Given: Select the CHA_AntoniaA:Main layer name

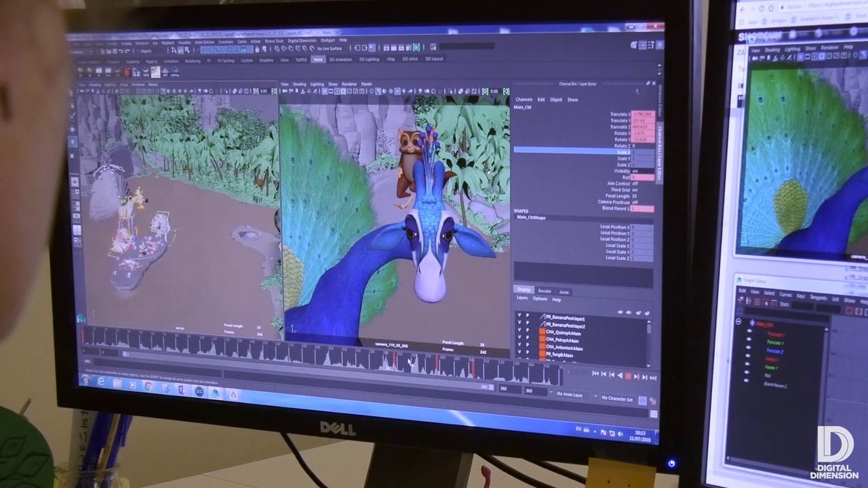Looking at the screenshot, I should point(564,348).
